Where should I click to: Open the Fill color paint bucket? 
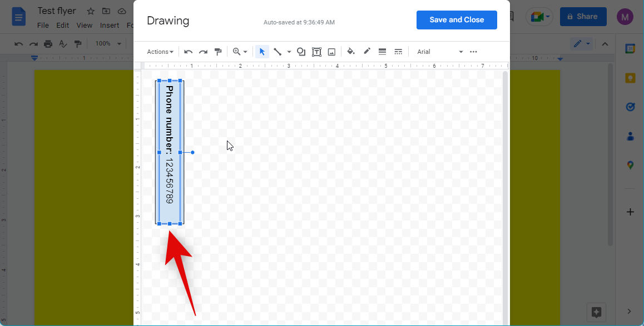click(x=351, y=52)
